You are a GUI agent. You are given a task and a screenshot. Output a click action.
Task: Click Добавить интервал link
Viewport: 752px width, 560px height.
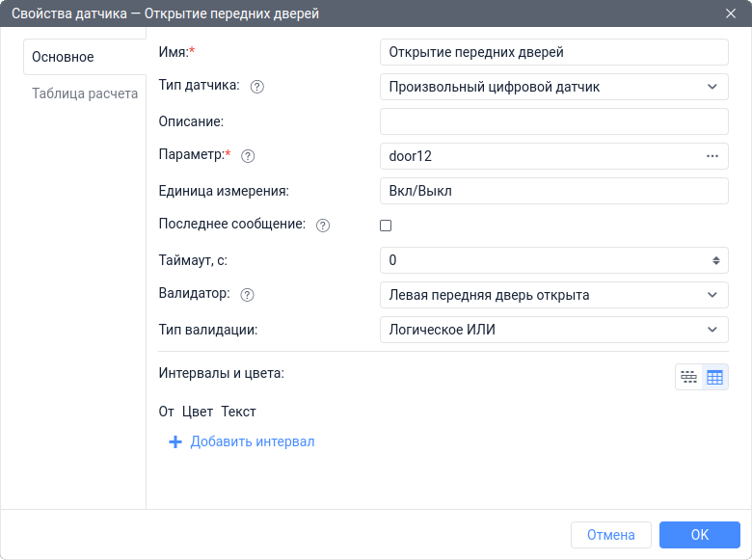tap(253, 442)
